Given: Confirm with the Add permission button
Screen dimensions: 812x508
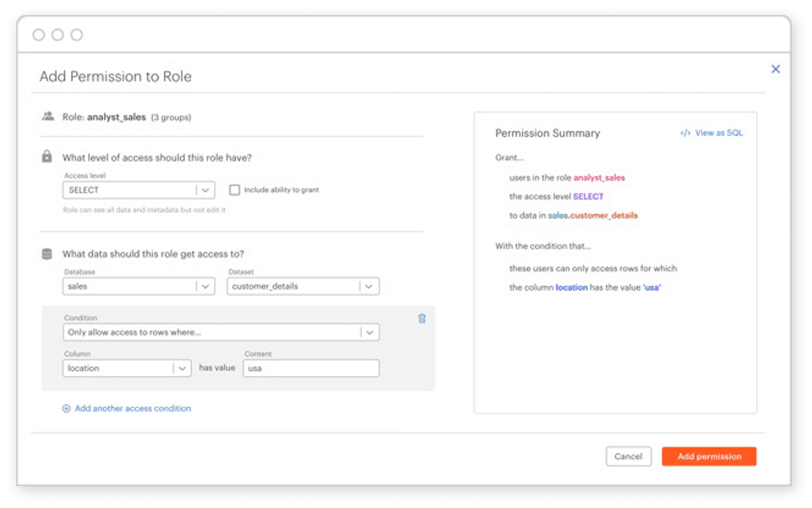Looking at the screenshot, I should click(709, 456).
